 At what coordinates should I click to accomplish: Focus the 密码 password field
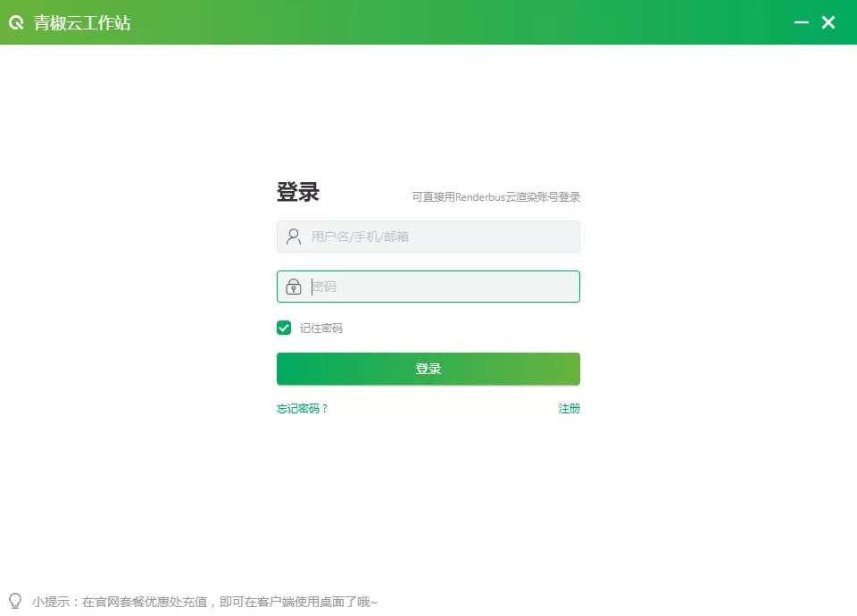(428, 287)
